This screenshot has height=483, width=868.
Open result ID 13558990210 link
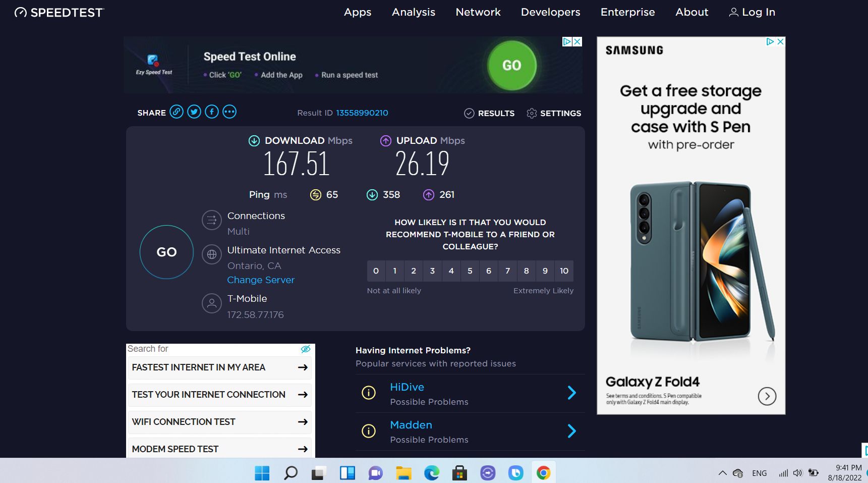pos(362,113)
